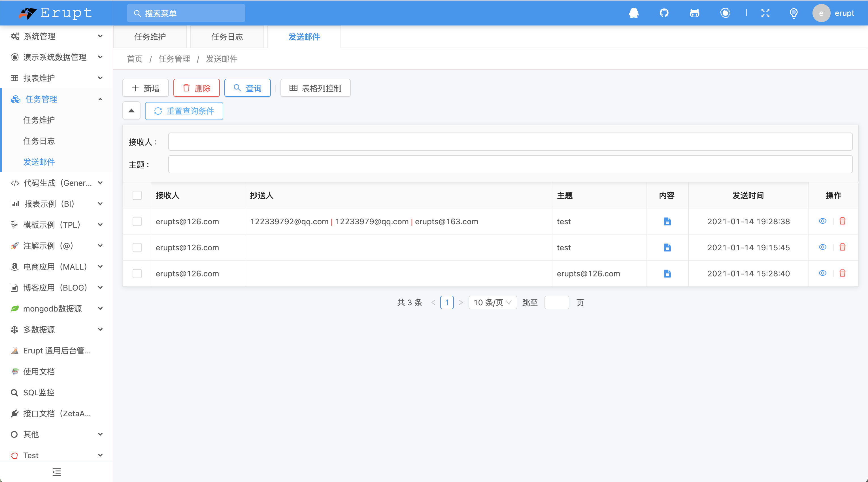Open the 10 条/页 page size dropdown

[492, 302]
